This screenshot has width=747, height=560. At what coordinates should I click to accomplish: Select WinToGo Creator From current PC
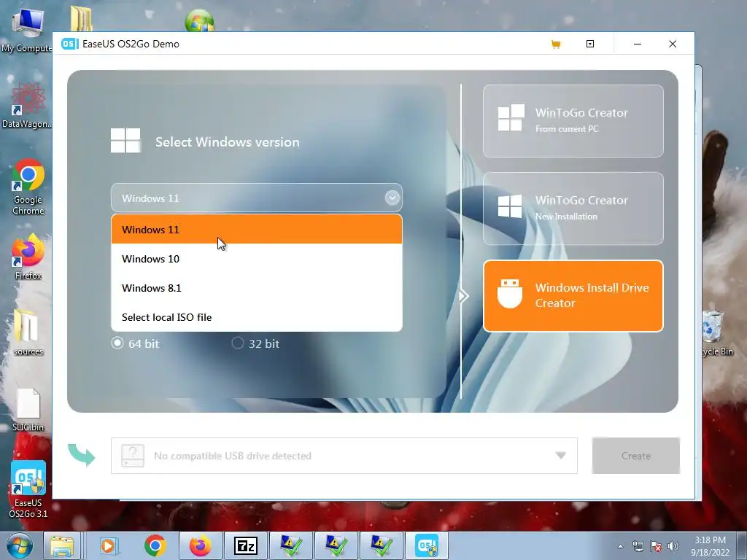573,121
